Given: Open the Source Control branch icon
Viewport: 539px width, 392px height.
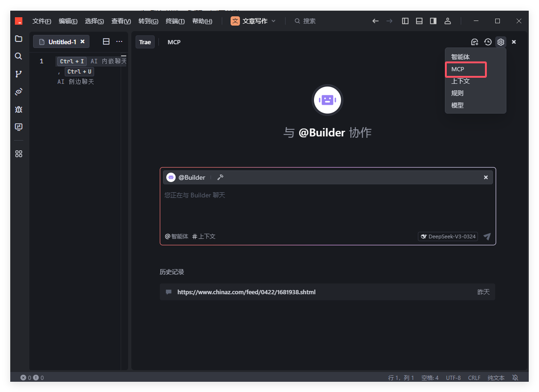Looking at the screenshot, I should (19, 74).
